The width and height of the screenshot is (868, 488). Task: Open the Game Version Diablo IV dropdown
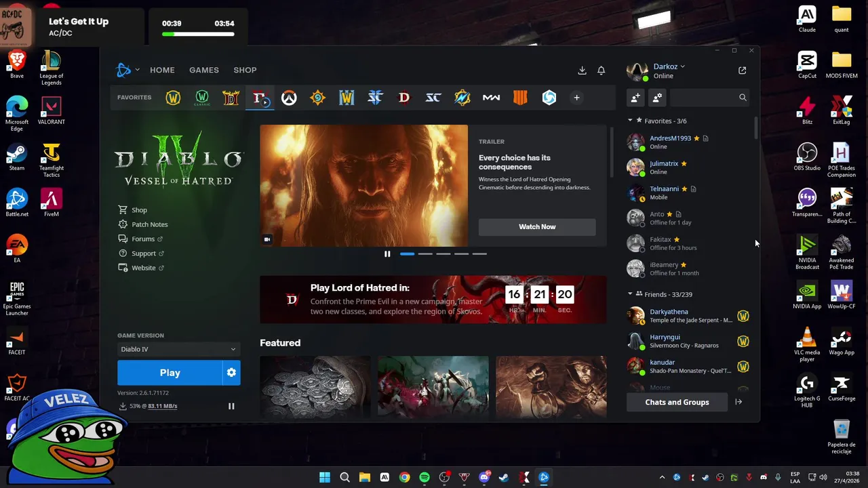[x=178, y=349]
